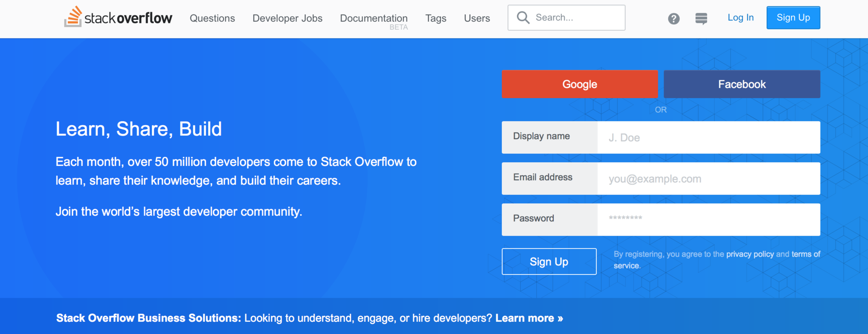
Task: Sign up with Google
Action: coord(580,84)
